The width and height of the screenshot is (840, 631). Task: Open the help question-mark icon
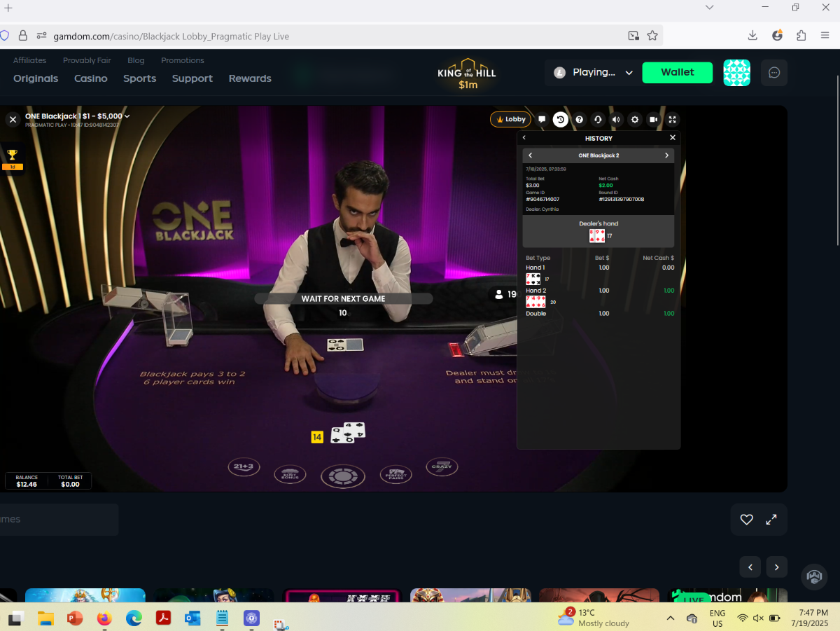(x=579, y=120)
